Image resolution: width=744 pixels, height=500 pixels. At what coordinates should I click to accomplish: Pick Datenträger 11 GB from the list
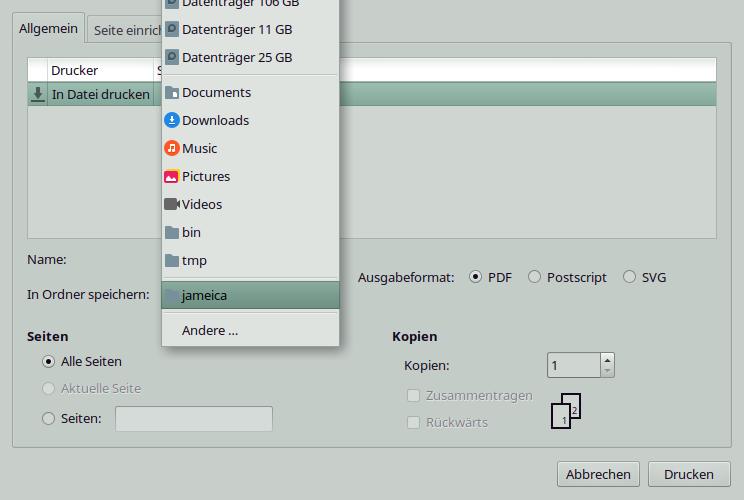[x=237, y=29]
